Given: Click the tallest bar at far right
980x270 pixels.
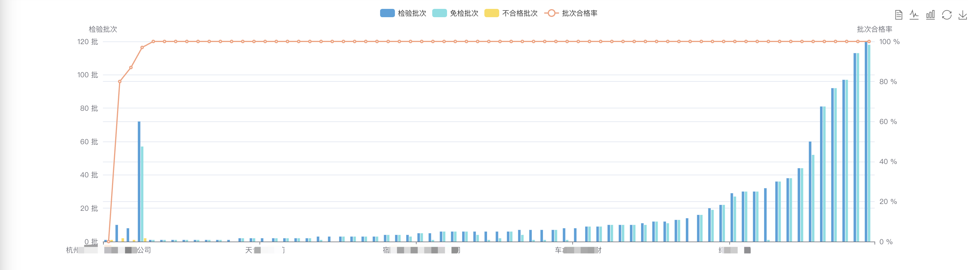Looking at the screenshot, I should point(866,142).
